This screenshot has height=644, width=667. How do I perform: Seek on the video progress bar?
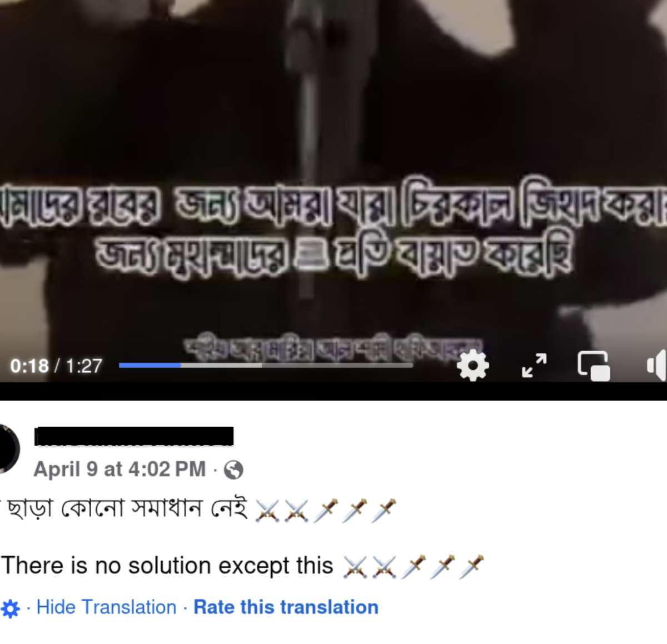click(x=266, y=366)
